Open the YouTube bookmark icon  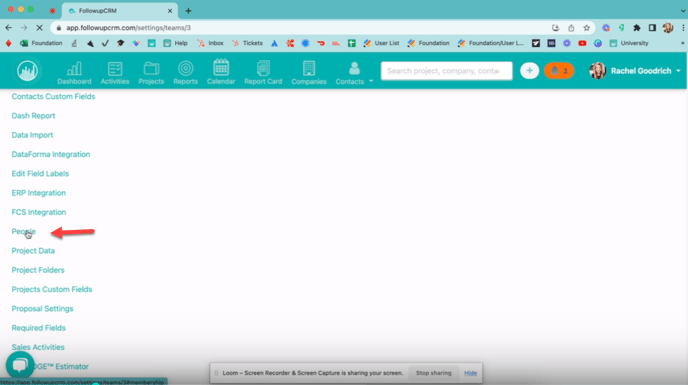(582, 43)
